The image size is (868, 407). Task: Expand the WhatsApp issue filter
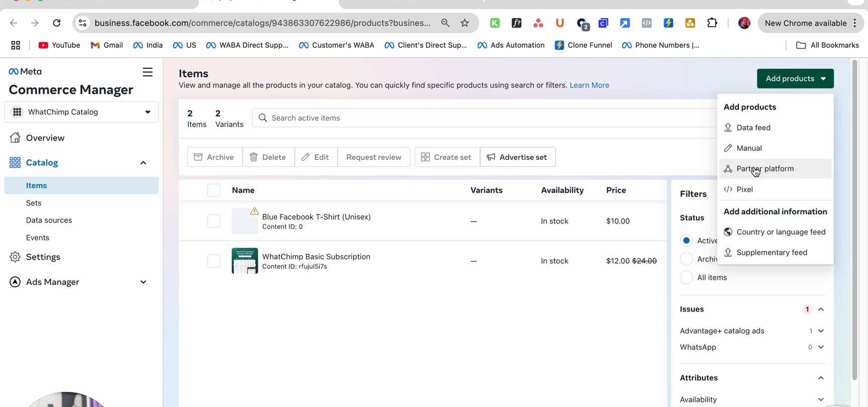coord(821,347)
